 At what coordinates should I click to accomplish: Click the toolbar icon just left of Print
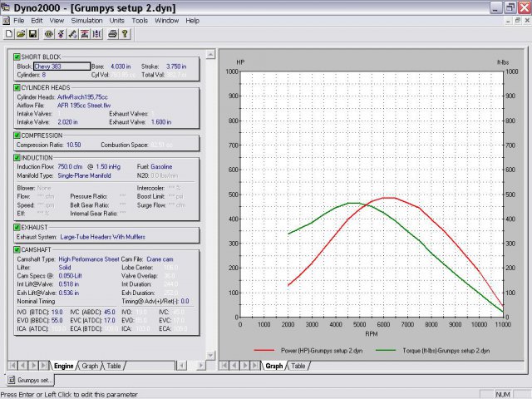[96, 34]
